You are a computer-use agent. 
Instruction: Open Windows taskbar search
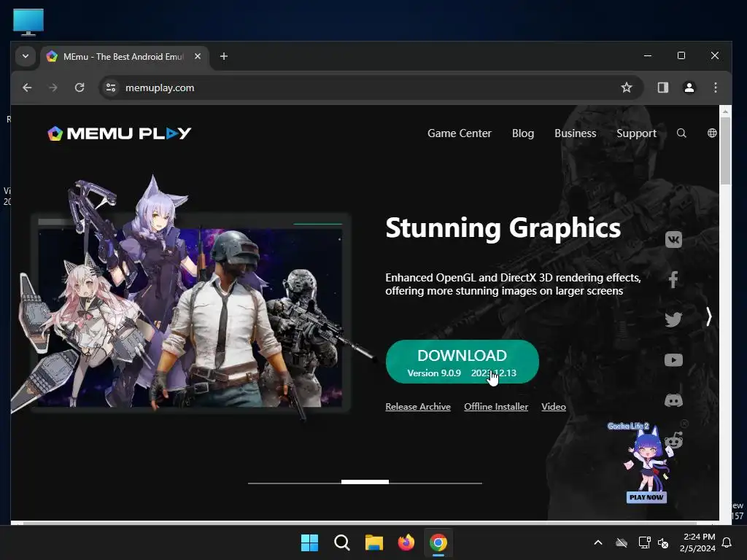(341, 542)
